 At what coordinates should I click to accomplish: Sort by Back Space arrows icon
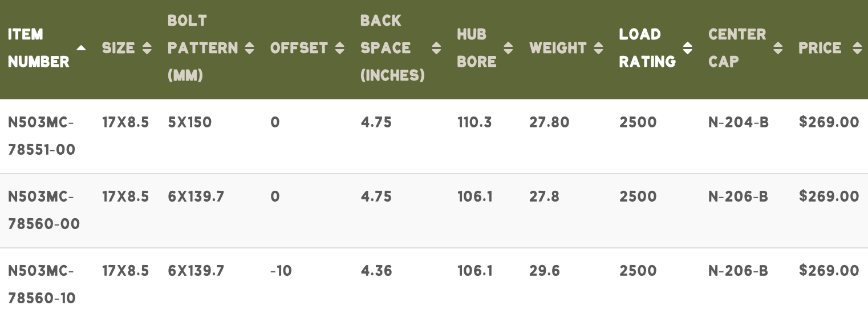436,48
